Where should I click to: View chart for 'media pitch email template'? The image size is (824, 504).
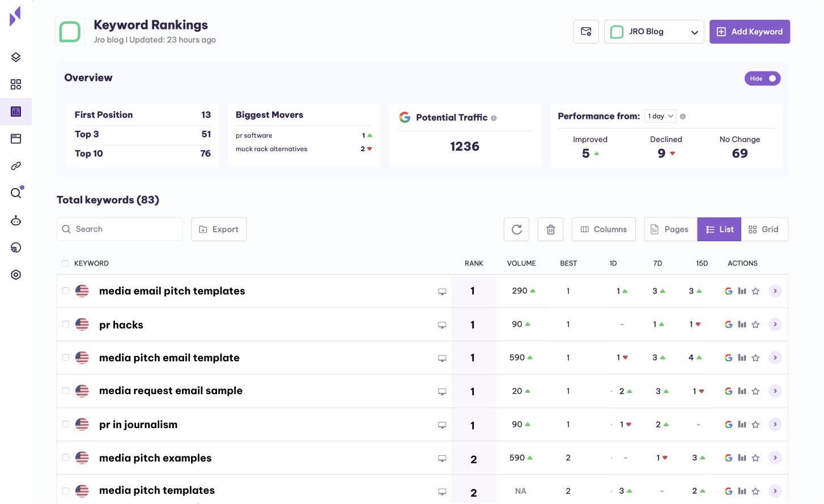[742, 358]
